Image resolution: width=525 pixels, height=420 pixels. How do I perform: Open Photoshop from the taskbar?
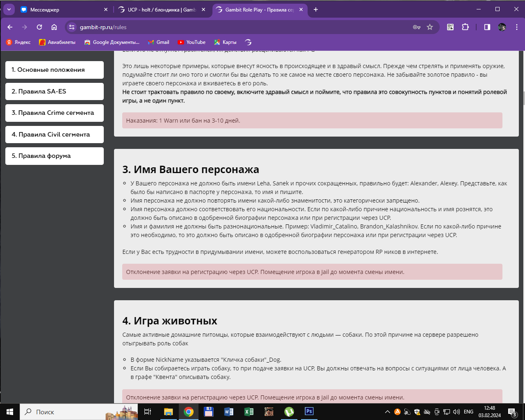click(309, 411)
